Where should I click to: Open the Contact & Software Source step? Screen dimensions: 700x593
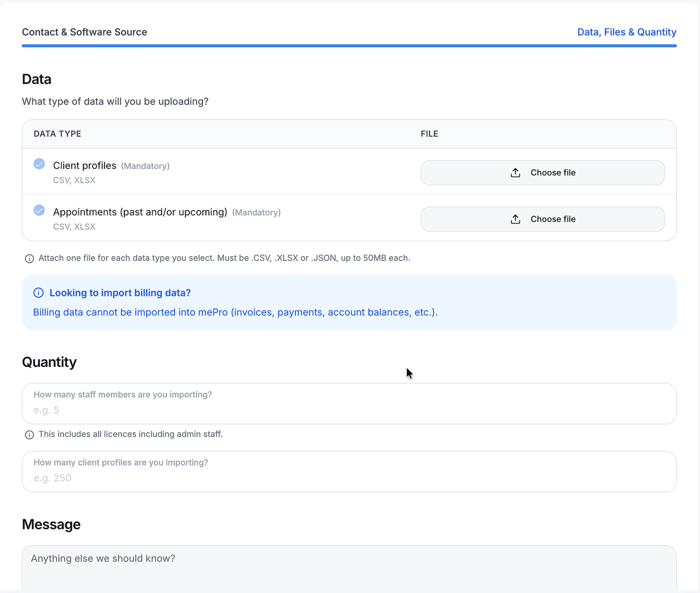pos(84,32)
